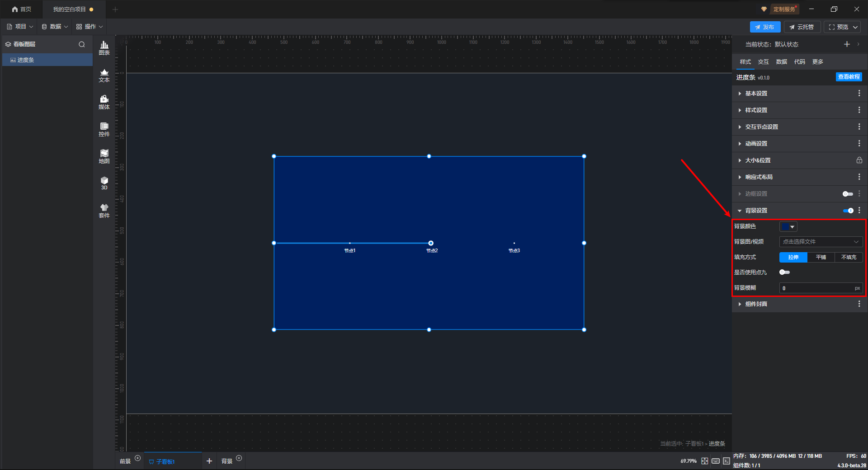Add a foreground board next to 前景
The image size is (868, 470).
tap(138, 458)
